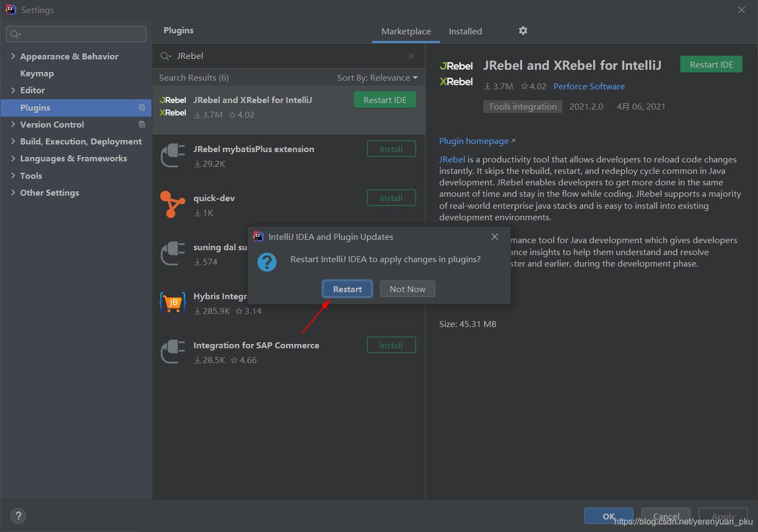Click the quick-dev orange plugin icon
The image size is (758, 532).
(x=173, y=204)
